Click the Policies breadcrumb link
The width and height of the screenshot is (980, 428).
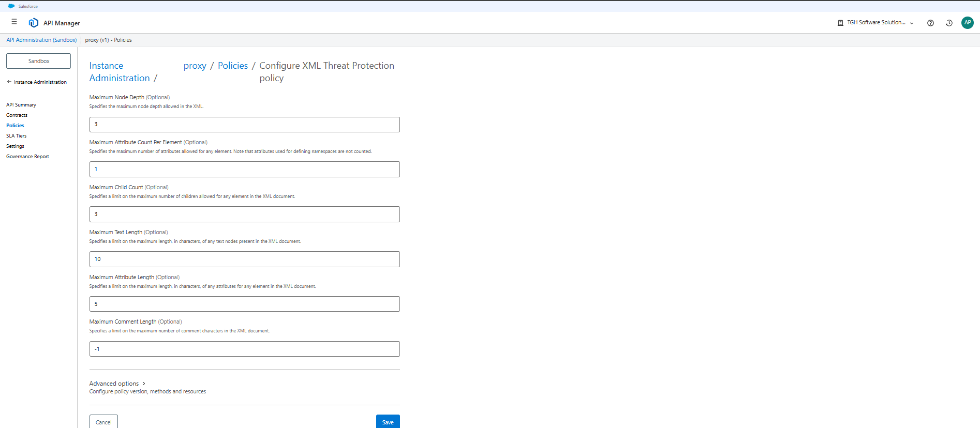tap(233, 66)
